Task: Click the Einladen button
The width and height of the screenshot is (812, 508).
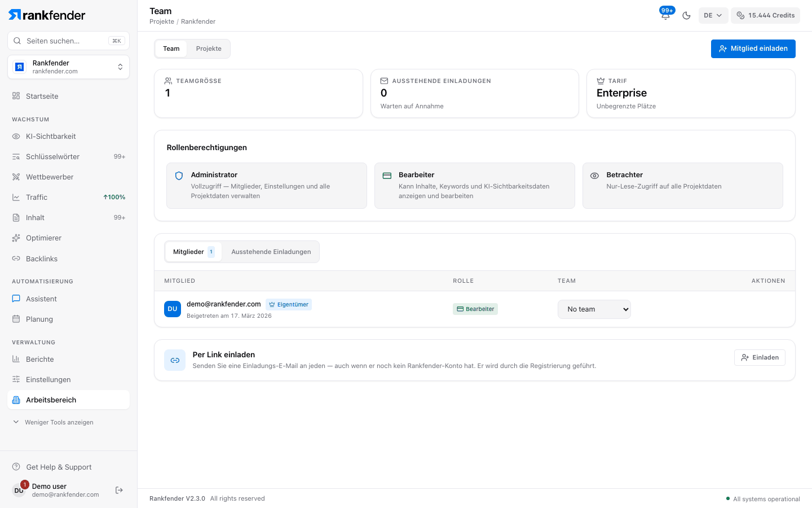Action: [x=760, y=357]
